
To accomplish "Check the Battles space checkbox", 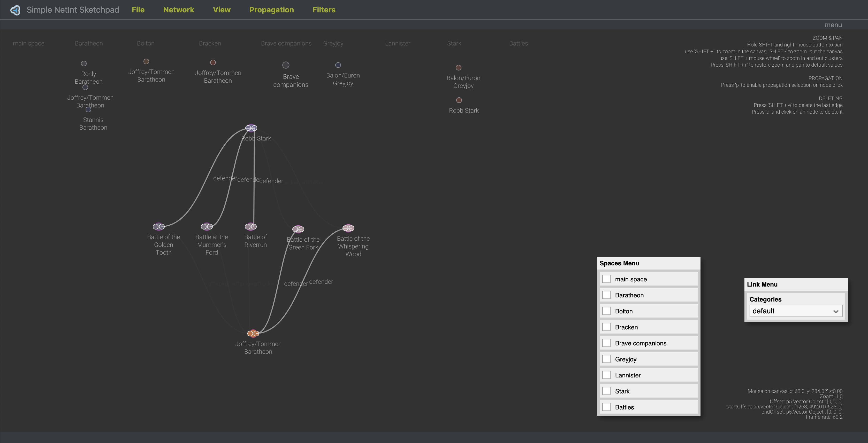I will point(606,407).
